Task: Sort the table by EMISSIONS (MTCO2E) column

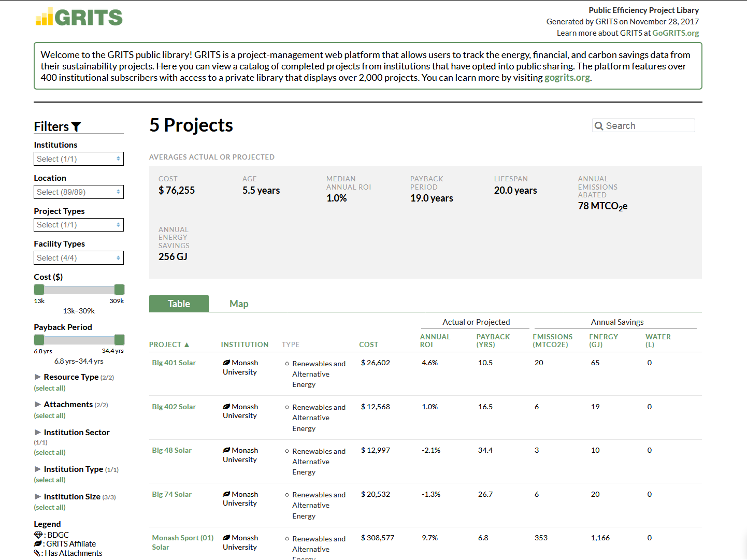Action: [553, 340]
